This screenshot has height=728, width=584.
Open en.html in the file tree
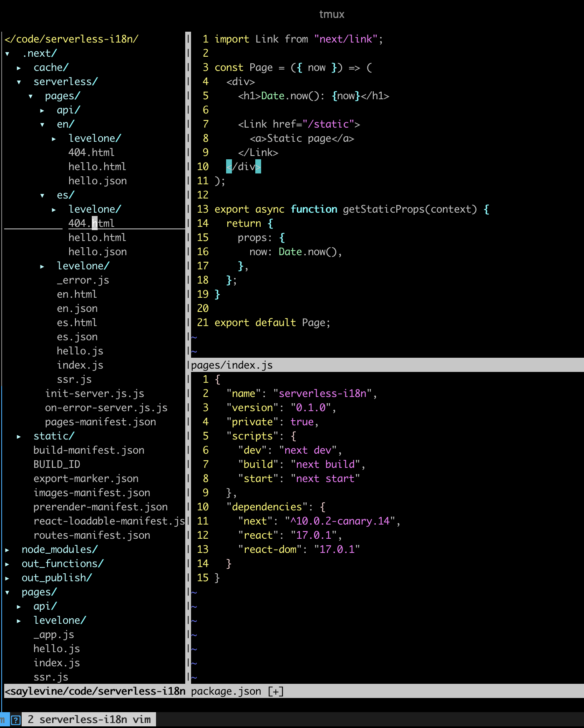(77, 294)
